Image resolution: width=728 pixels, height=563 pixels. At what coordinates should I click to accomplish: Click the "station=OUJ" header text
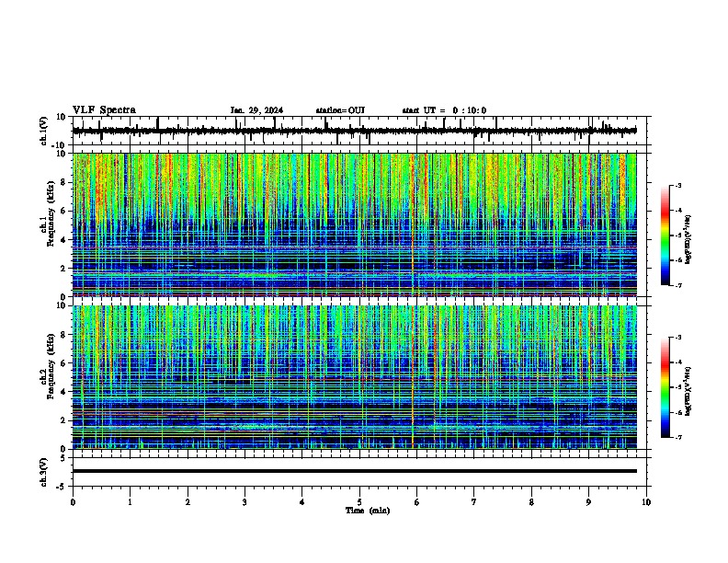[x=340, y=110]
